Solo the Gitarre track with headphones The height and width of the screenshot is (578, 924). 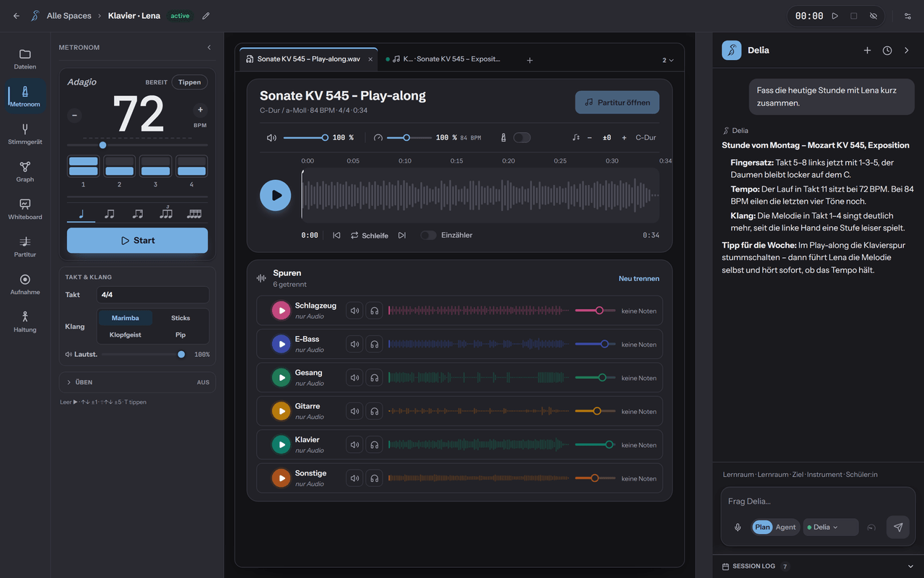(x=374, y=411)
